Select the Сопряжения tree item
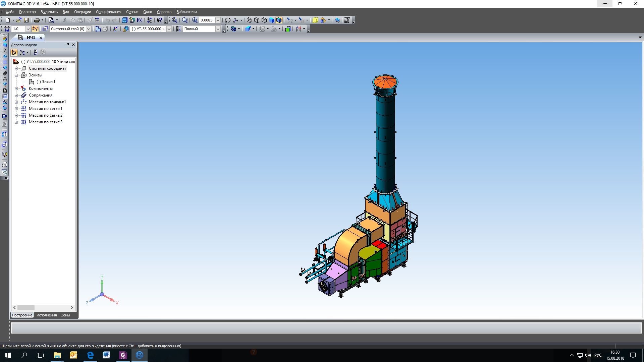Screen dimensions: 644x362 [x=40, y=95]
